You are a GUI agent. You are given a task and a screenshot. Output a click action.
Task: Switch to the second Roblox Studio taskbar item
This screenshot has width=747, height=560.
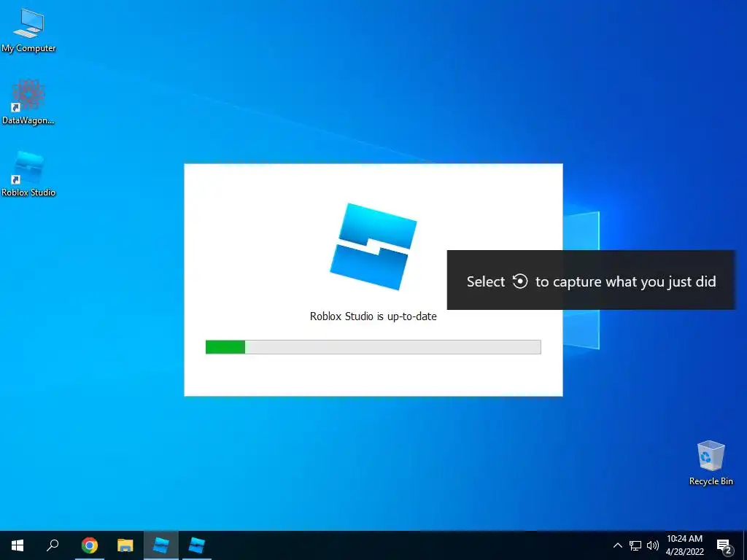coord(196,545)
